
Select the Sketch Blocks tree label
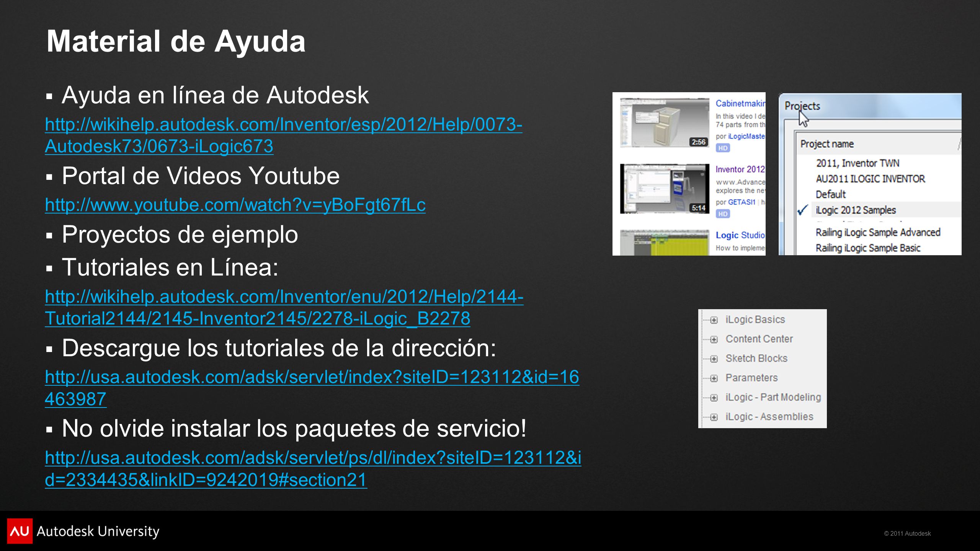pos(756,359)
